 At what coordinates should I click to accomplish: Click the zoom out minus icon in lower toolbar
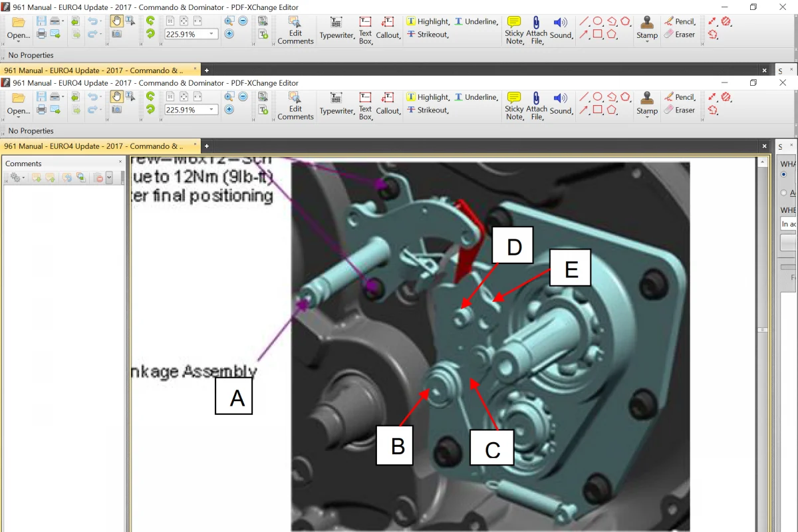pos(243,96)
